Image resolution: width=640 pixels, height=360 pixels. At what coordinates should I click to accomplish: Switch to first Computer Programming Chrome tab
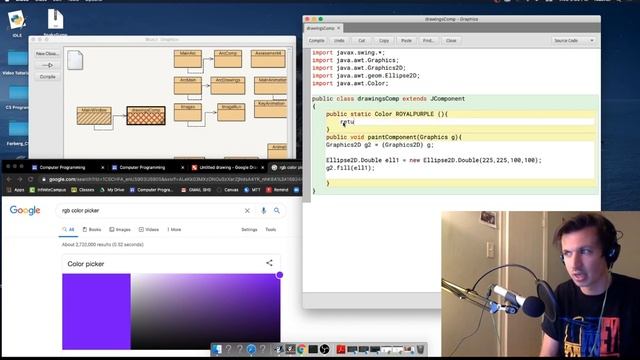pos(62,167)
